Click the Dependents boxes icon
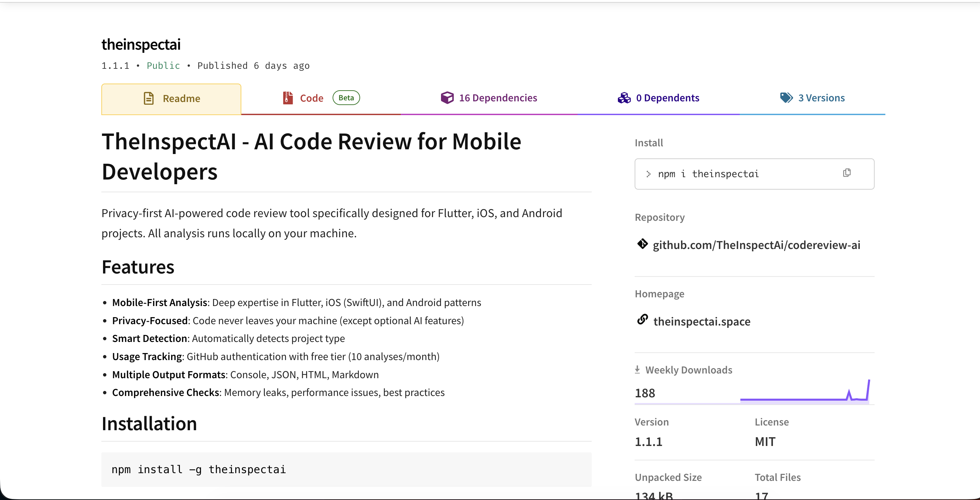 point(624,98)
